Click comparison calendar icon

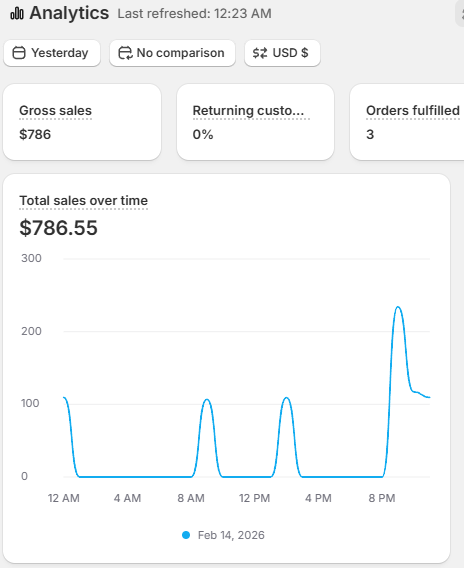coord(125,53)
